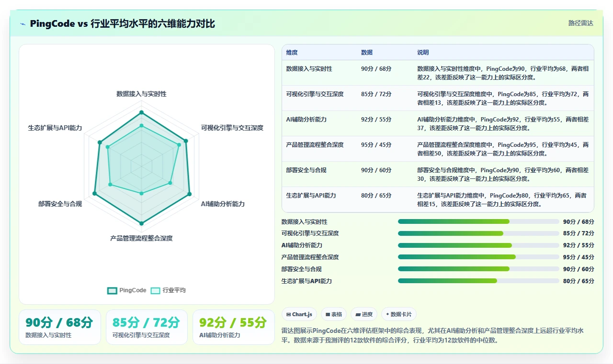The image size is (613, 364).
Task: Click PingCode radar point on 数据接入与实时性 axis
Action: [x=141, y=113]
